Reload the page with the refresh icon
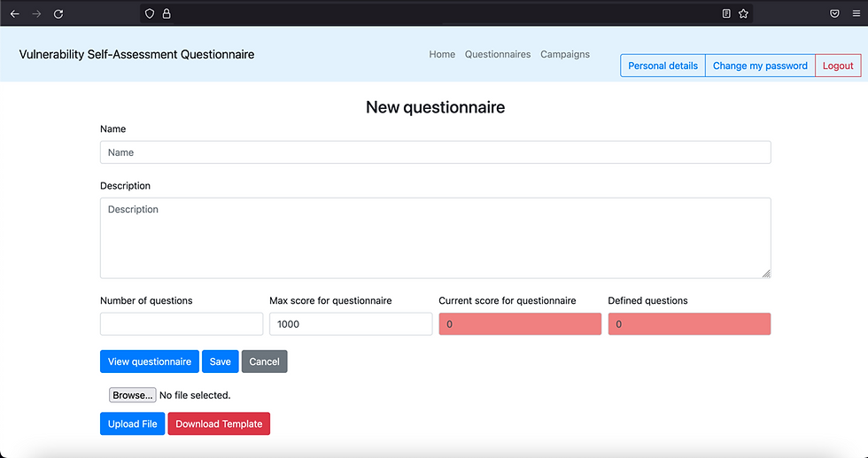868x458 pixels. 58,14
